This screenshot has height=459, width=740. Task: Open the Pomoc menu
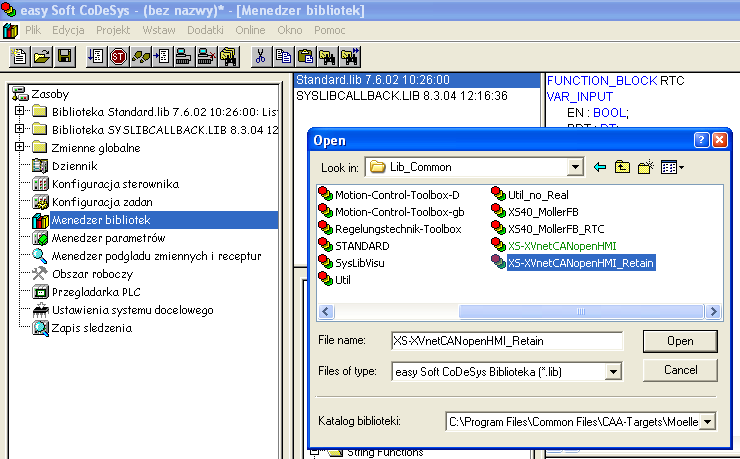click(330, 30)
